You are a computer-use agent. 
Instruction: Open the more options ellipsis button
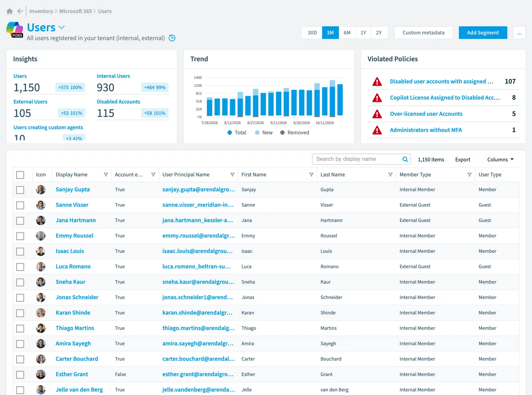519,33
